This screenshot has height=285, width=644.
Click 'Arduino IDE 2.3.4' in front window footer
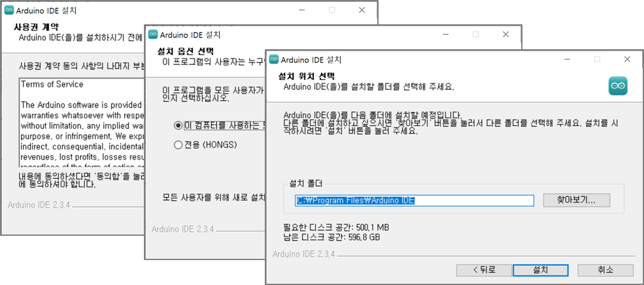[304, 254]
